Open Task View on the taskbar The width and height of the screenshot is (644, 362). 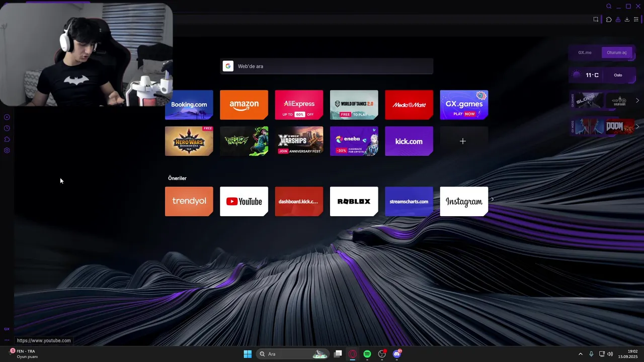coord(338,354)
